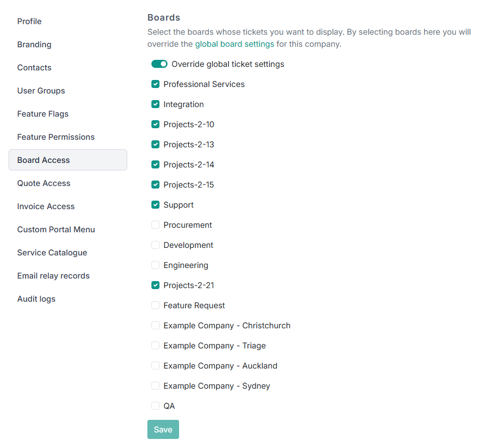This screenshot has height=448, width=499.
Task: Tick the QA board checkbox
Action: 155,406
